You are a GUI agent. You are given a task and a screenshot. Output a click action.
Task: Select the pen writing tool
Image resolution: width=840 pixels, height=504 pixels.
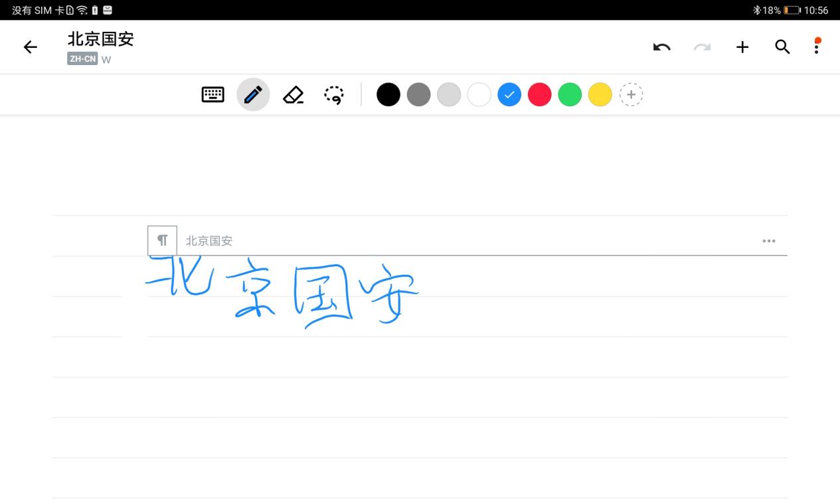[x=253, y=95]
